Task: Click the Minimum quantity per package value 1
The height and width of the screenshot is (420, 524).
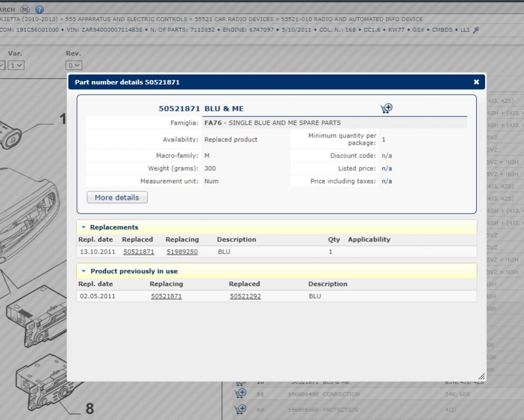Action: point(384,139)
